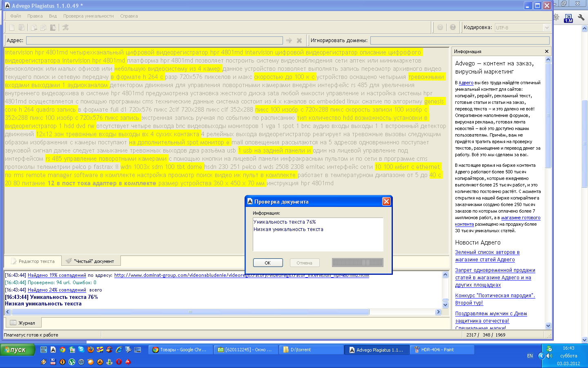This screenshot has width=588, height=368.
Task: Close the Проверка документа dialog
Action: 386,201
